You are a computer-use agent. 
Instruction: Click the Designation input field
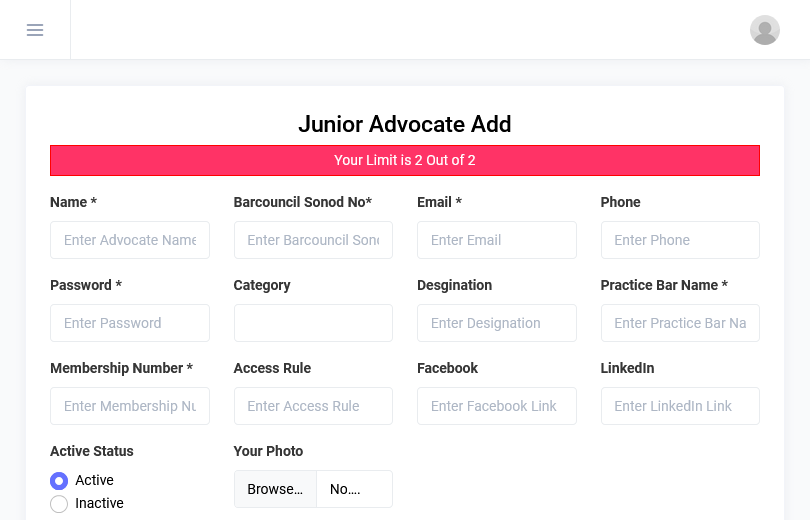tap(497, 323)
